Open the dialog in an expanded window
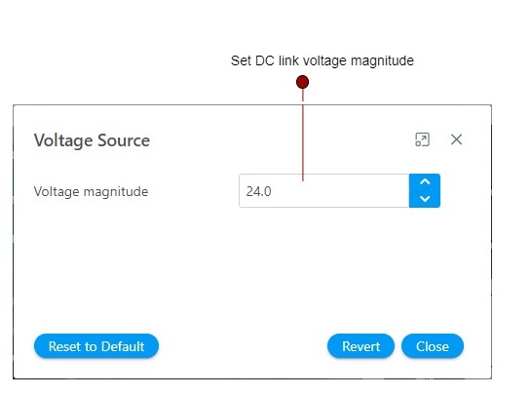 423,139
